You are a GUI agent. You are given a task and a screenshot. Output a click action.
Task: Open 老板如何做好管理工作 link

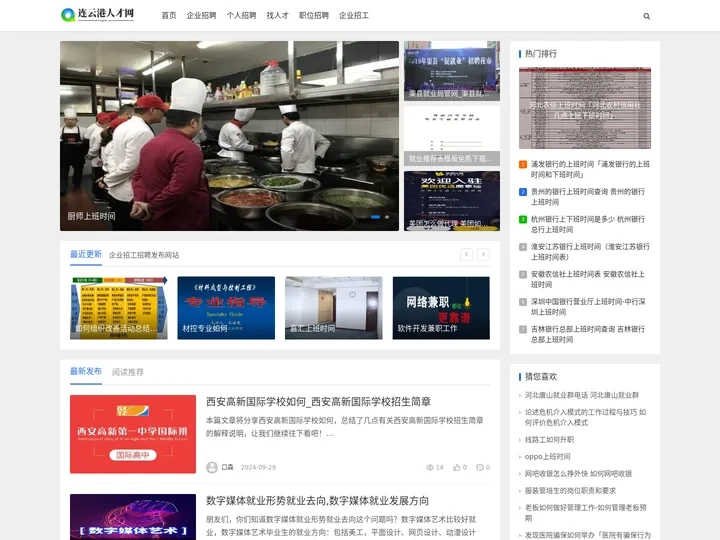[585, 512]
